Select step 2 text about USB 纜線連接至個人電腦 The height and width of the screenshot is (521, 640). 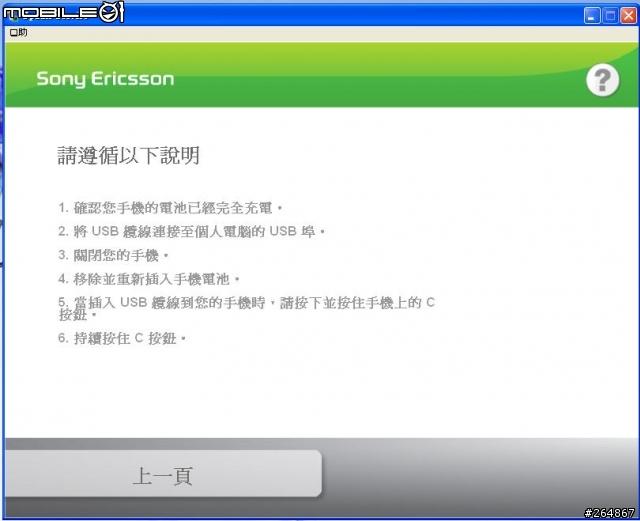(x=191, y=232)
